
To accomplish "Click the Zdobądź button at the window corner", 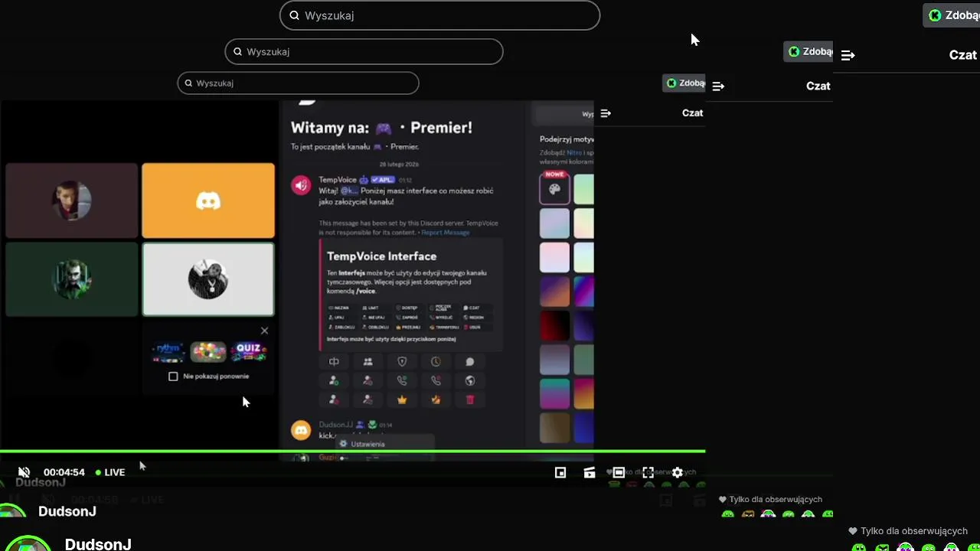I will [951, 15].
